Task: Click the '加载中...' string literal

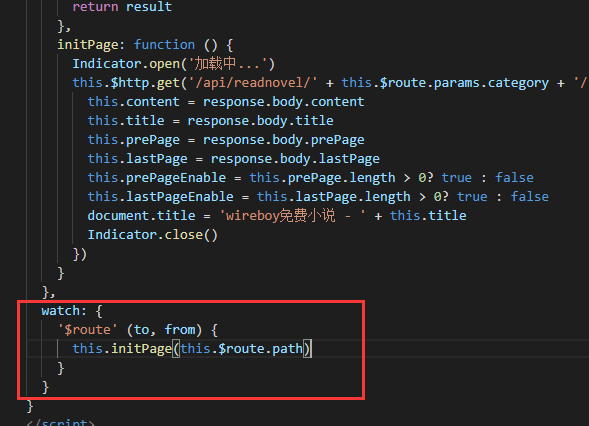Action: tap(231, 64)
